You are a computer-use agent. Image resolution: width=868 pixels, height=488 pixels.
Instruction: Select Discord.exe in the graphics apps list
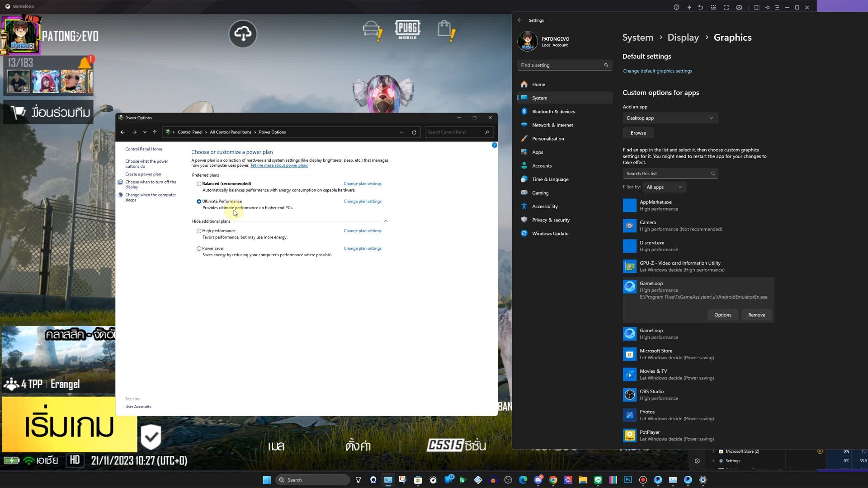(698, 246)
